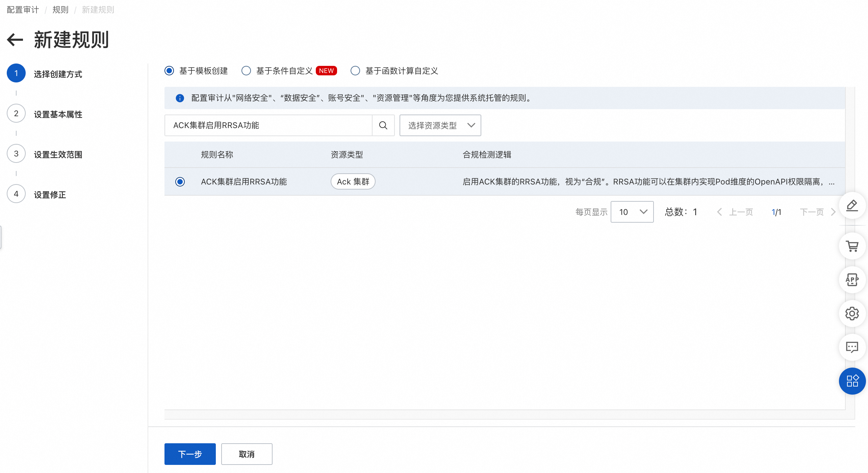
Task: Select 基于函数计算自定义 radio option
Action: point(355,71)
